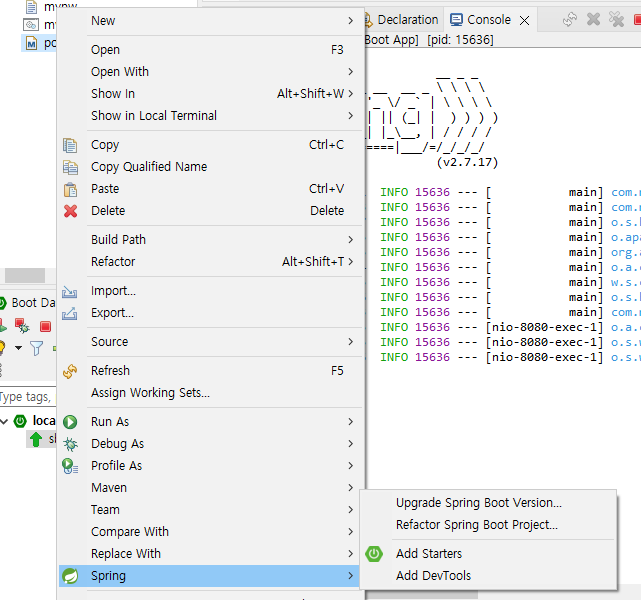Click the Debug As bug icon
Screen dimensions: 641x600
(x=70, y=444)
